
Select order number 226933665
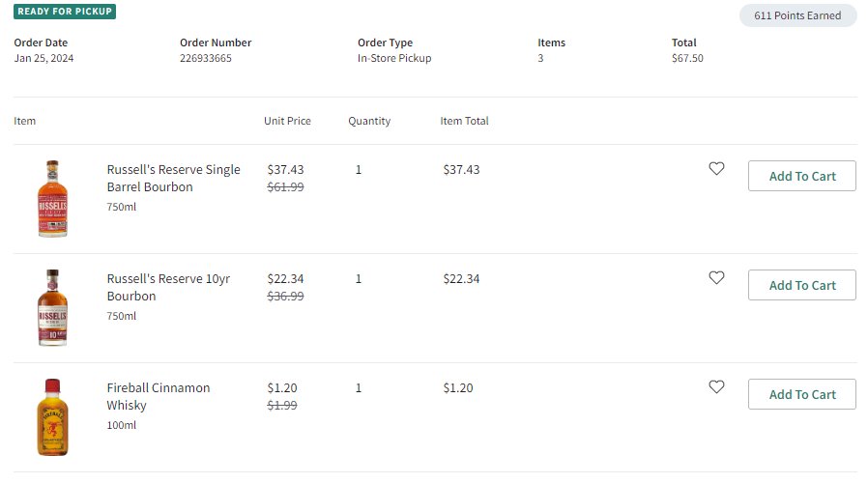click(x=205, y=58)
